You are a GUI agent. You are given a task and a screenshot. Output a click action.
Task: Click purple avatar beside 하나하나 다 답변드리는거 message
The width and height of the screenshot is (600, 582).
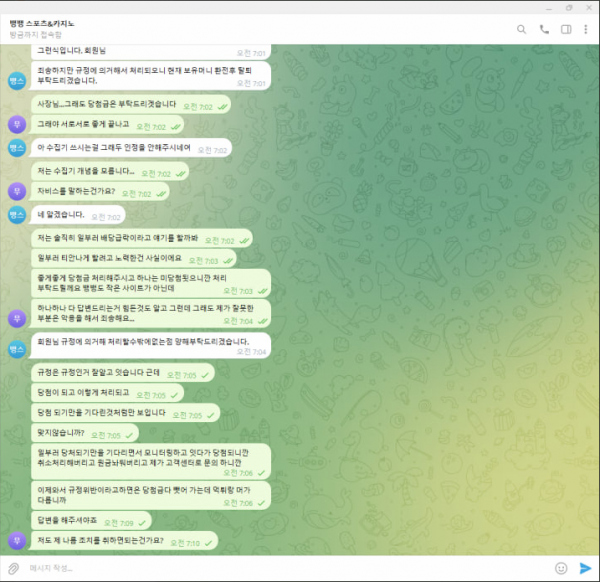click(x=17, y=318)
